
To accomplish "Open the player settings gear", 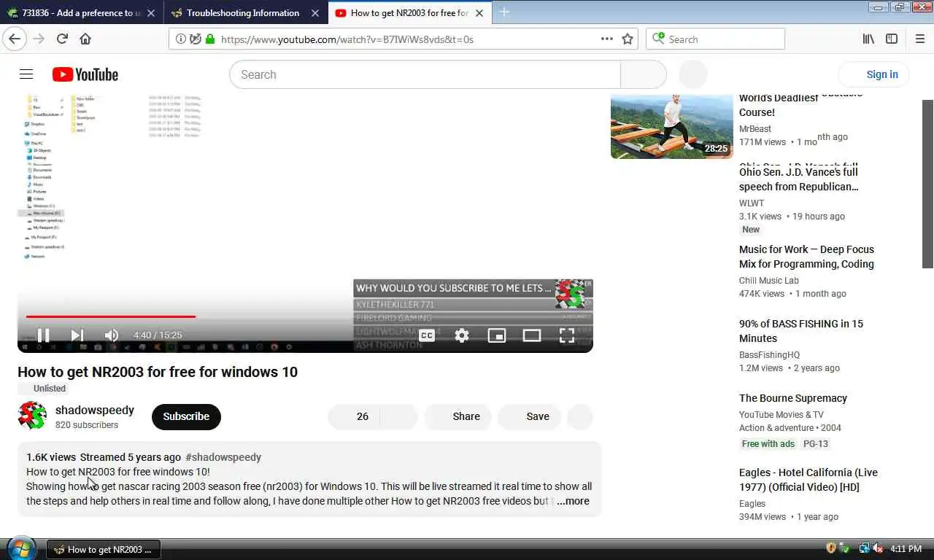I will [462, 335].
